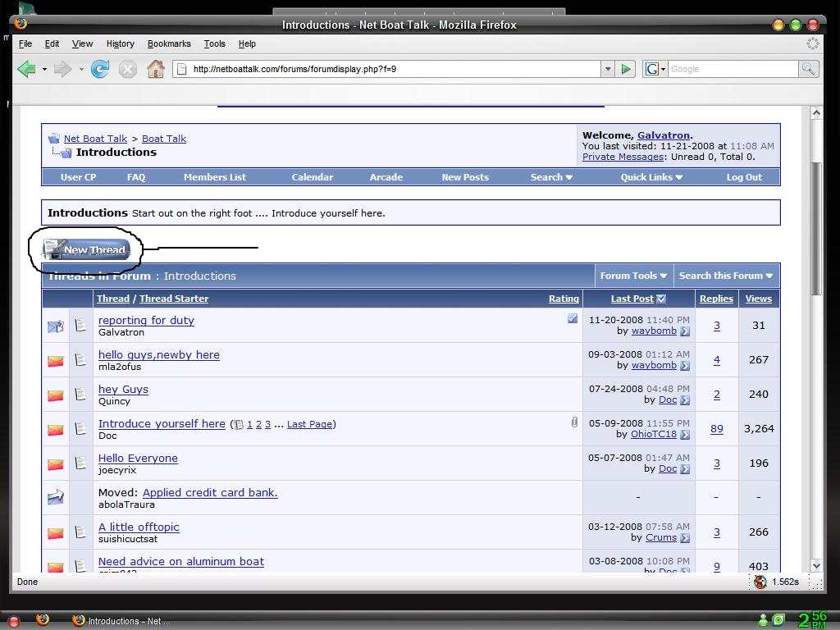The image size is (840, 630).
Task: Click the scrollbar down arrow
Action: 816,565
